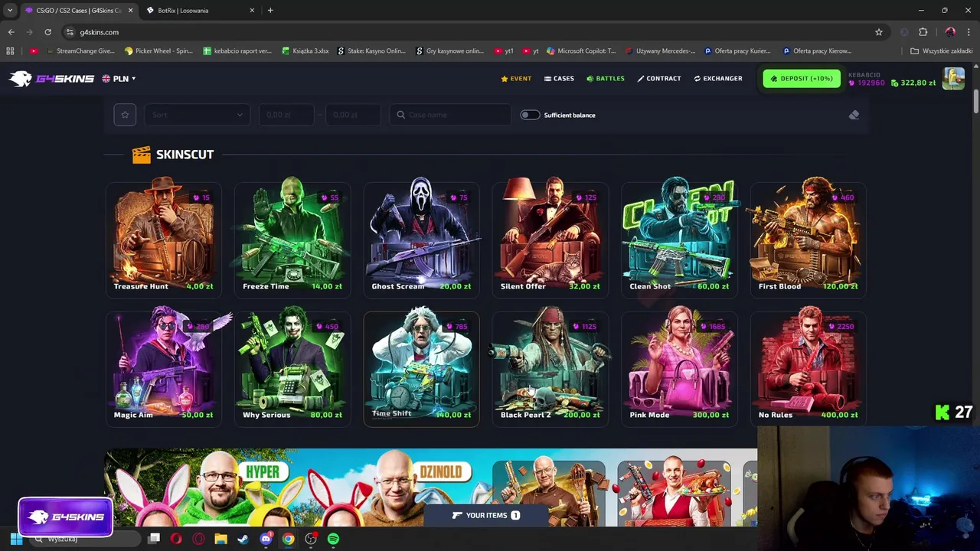Open the Time Shift case
980x551 pixels.
pyautogui.click(x=421, y=367)
